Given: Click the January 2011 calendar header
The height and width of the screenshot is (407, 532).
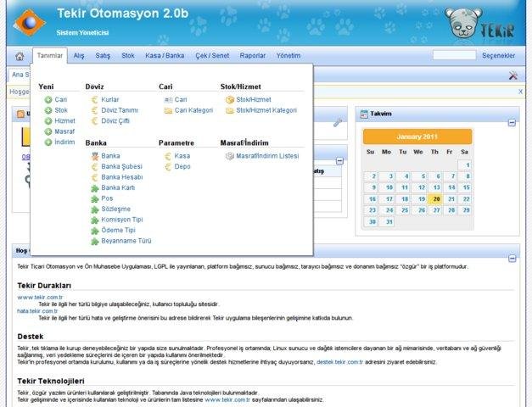Looking at the screenshot, I should (x=417, y=137).
